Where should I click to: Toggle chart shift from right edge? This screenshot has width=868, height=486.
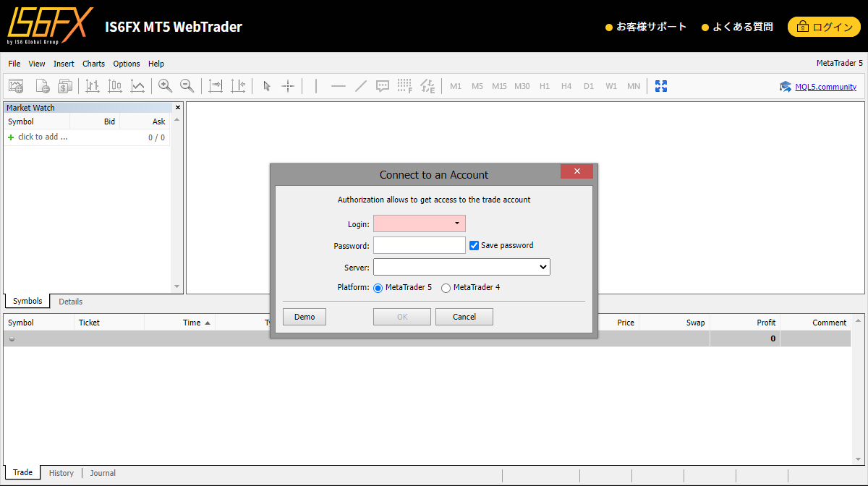coord(238,86)
